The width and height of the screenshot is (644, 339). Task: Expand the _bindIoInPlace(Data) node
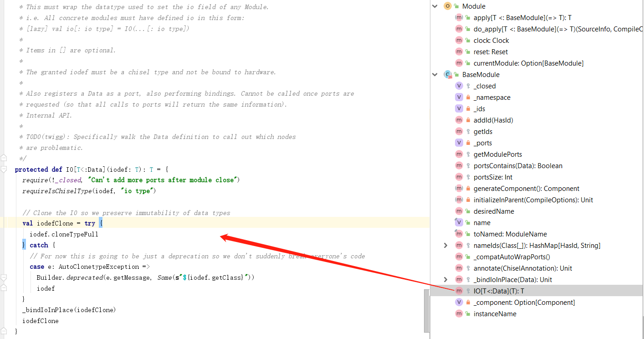tap(445, 280)
